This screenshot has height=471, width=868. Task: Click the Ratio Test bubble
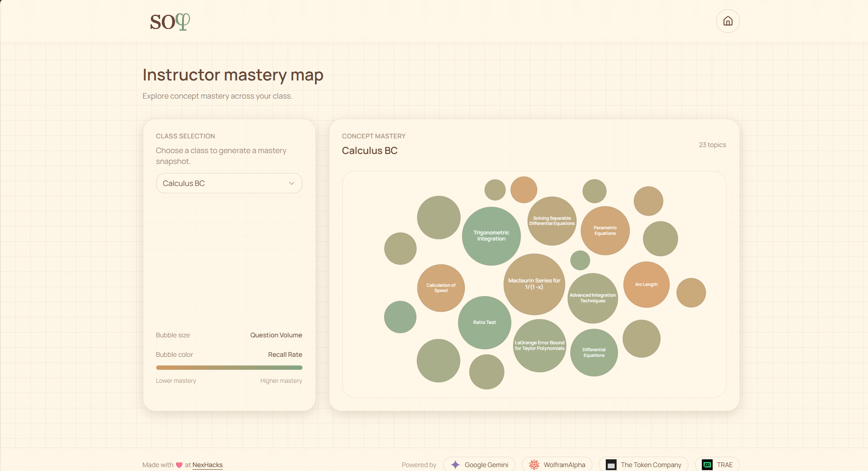[x=484, y=323]
